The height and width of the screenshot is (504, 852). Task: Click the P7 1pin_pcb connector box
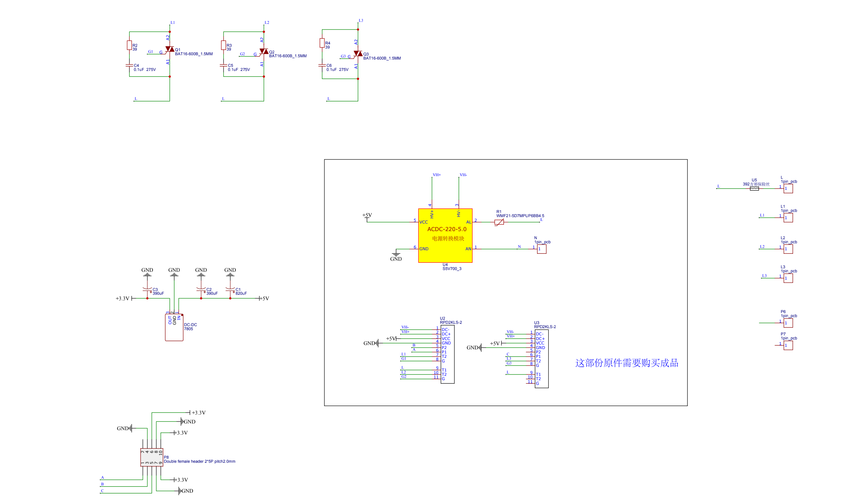[788, 345]
